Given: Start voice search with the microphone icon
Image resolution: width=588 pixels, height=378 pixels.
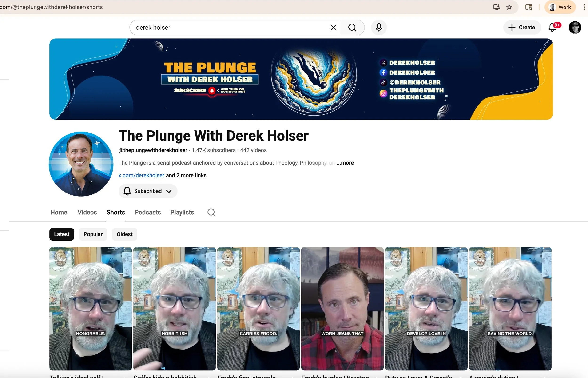Looking at the screenshot, I should (x=379, y=28).
